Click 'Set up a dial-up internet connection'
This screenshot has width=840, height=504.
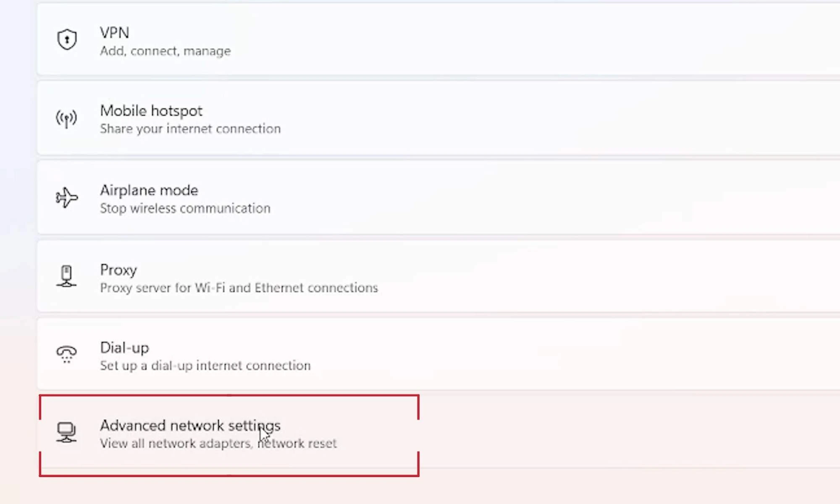[205, 365]
